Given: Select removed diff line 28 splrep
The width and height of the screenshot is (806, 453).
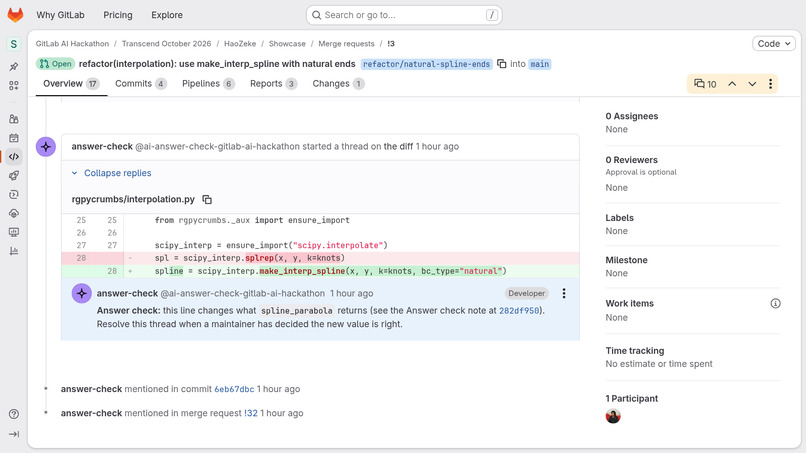Looking at the screenshot, I should tap(320, 258).
